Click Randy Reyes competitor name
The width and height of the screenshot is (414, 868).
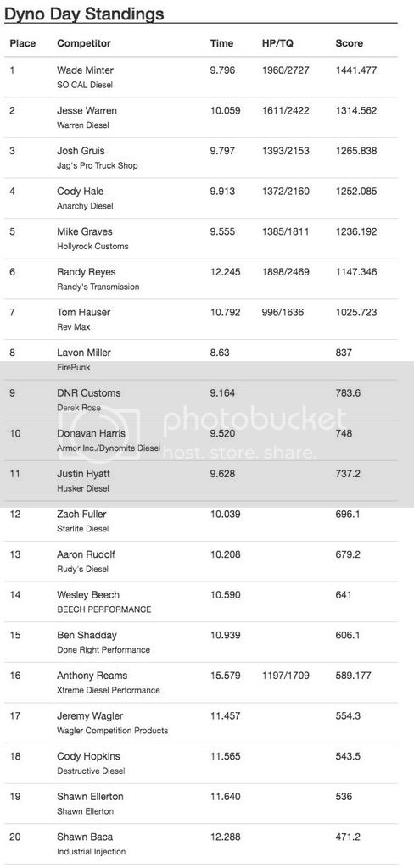point(86,272)
